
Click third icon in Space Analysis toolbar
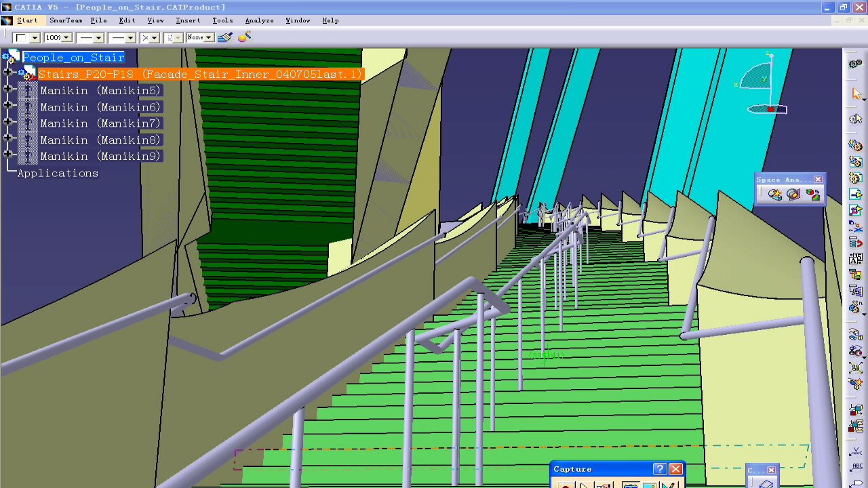(x=812, y=195)
